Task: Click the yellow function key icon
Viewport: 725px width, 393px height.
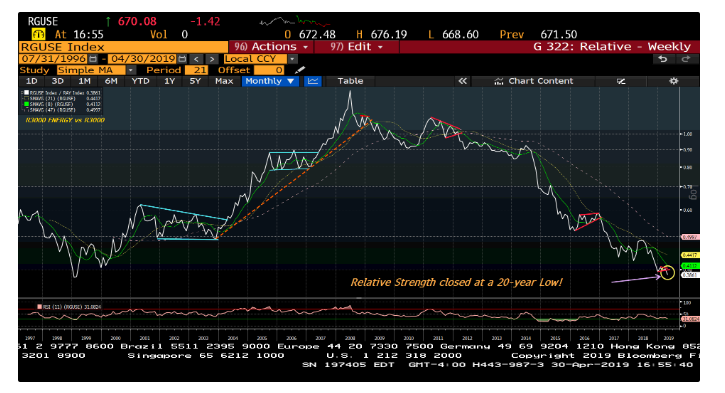Action: (38, 34)
